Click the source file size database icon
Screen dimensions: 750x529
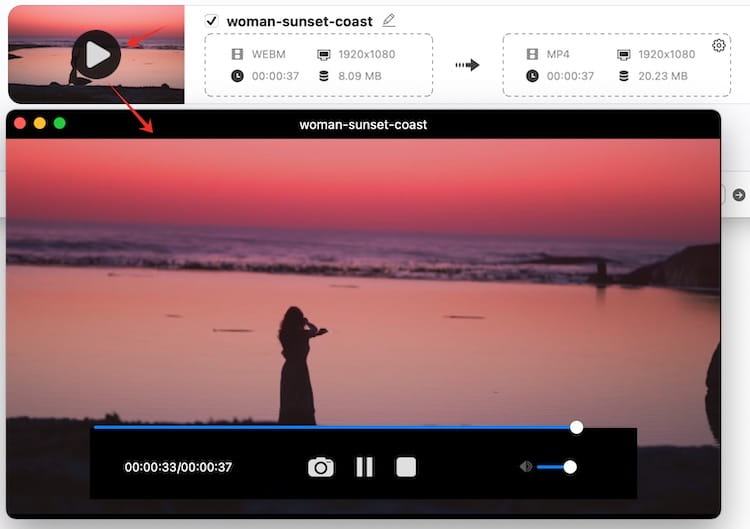pos(324,76)
